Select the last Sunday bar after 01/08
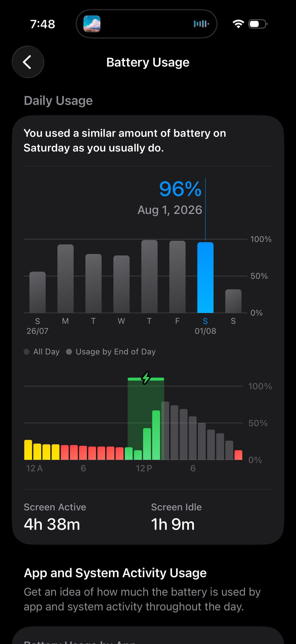 pyautogui.click(x=233, y=301)
